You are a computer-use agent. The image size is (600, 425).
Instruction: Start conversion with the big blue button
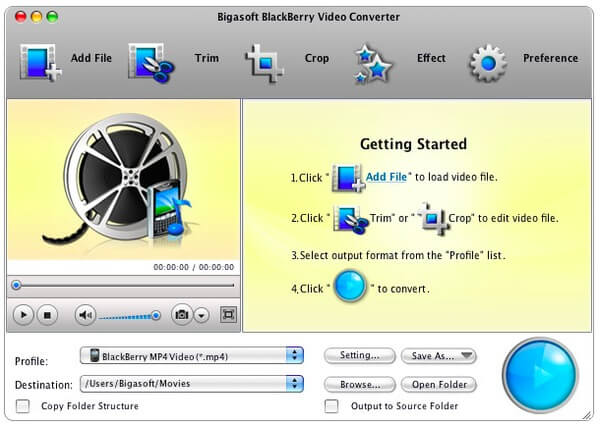click(540, 375)
